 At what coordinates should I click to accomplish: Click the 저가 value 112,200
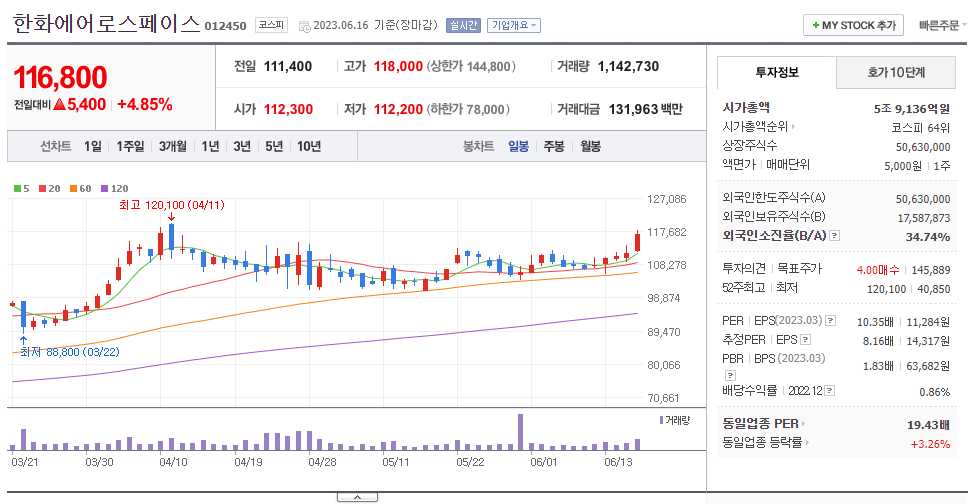(x=398, y=109)
